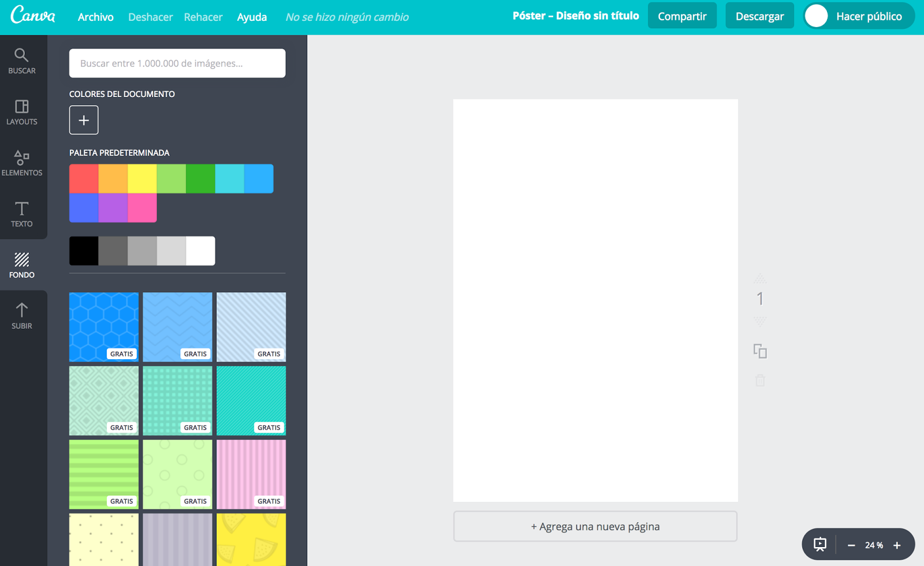Viewport: 924px width, 566px height.
Task: Zoom in using the plus control
Action: tap(897, 544)
